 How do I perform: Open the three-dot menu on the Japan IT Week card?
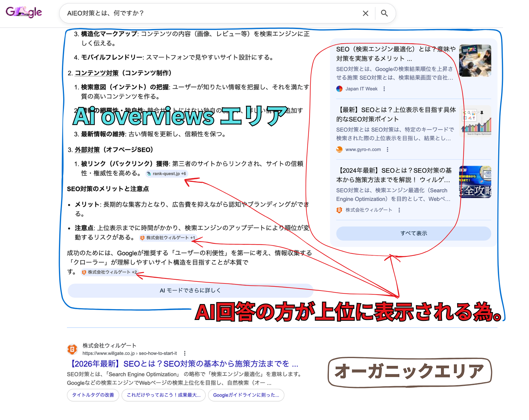click(384, 89)
